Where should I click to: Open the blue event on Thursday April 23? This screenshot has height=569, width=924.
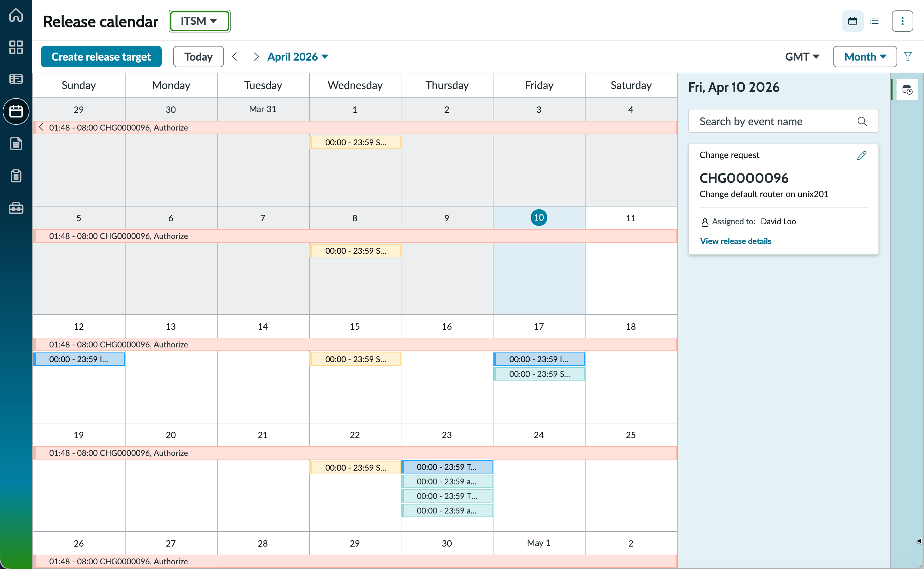pyautogui.click(x=447, y=467)
